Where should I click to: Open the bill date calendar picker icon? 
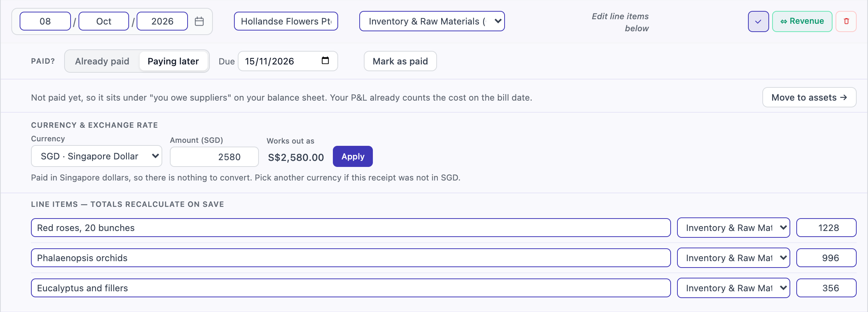click(x=199, y=21)
